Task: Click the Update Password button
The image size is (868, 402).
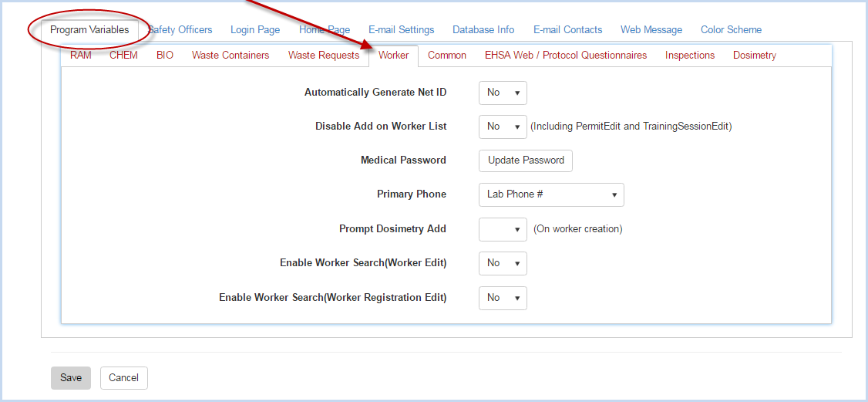Action: point(526,160)
